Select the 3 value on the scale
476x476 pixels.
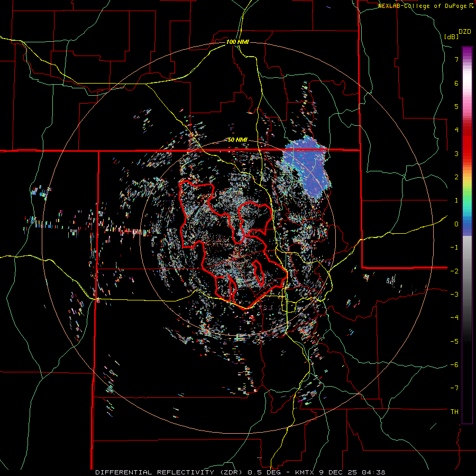tap(456, 153)
